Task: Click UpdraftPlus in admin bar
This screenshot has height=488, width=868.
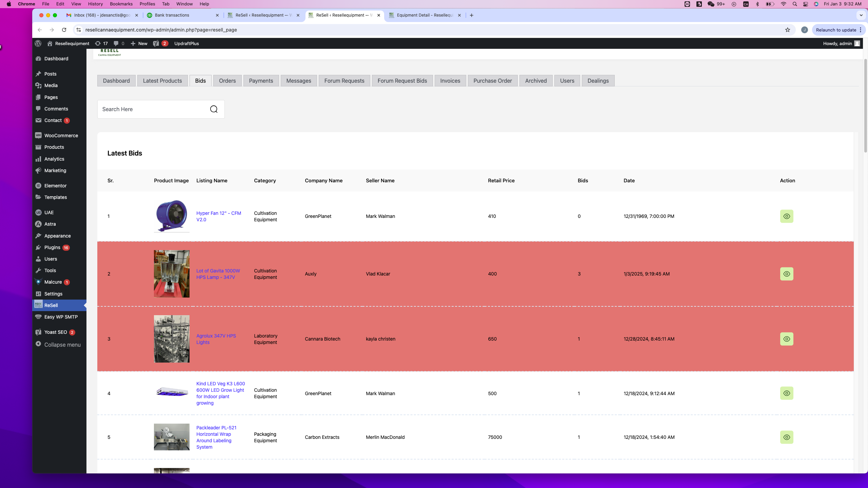Action: (x=186, y=43)
